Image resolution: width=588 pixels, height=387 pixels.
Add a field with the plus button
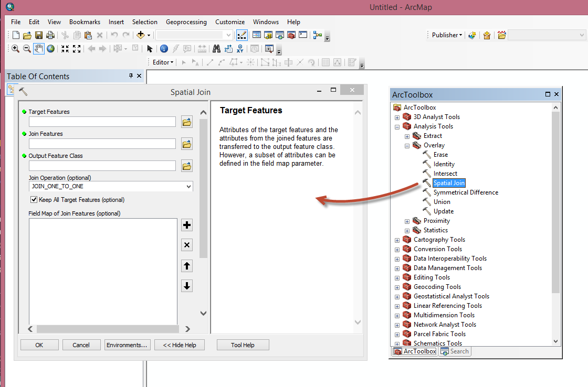click(187, 225)
